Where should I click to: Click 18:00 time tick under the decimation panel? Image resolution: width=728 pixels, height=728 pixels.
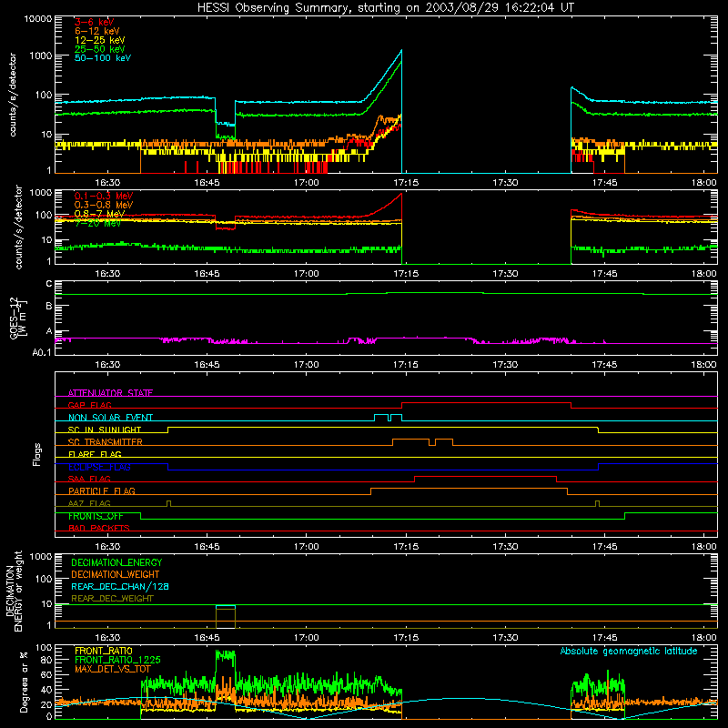coord(703,638)
